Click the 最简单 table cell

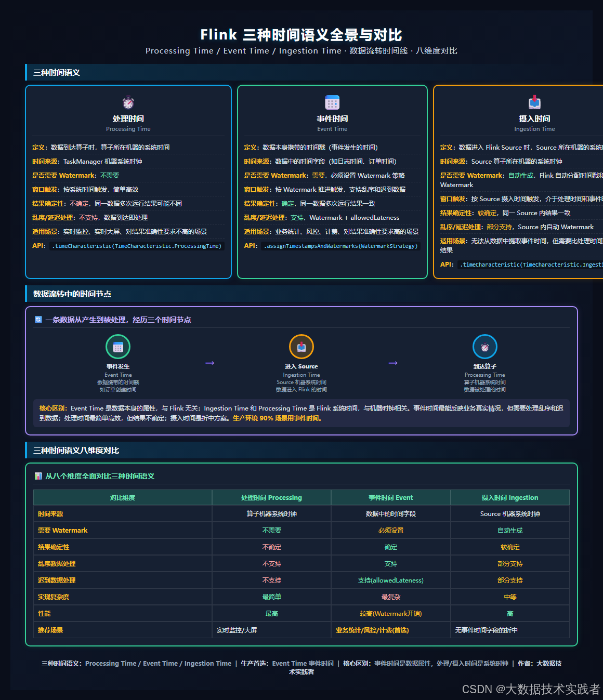tap(271, 597)
